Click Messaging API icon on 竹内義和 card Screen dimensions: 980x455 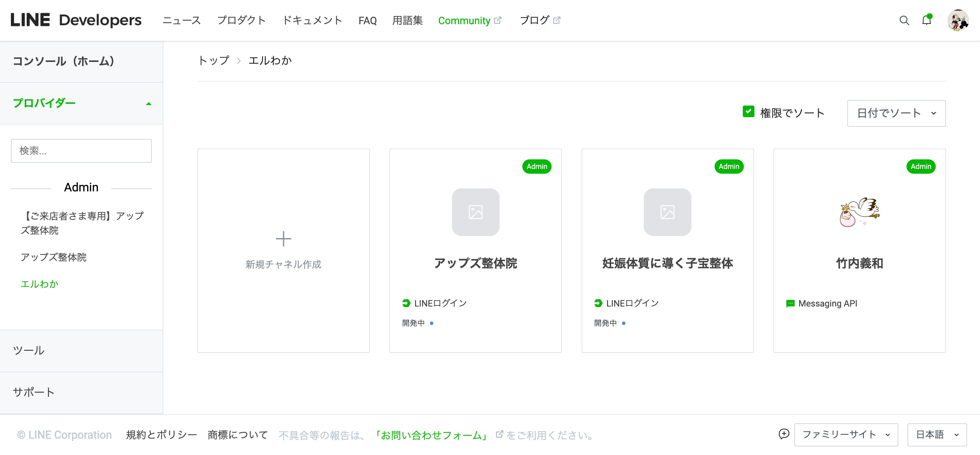click(790, 303)
